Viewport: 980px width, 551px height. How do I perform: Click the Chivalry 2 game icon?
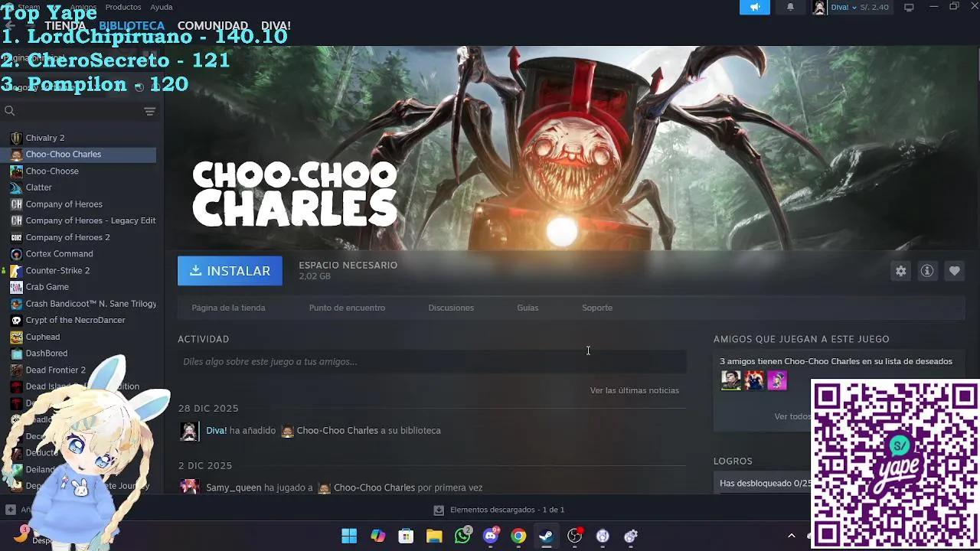tap(16, 138)
